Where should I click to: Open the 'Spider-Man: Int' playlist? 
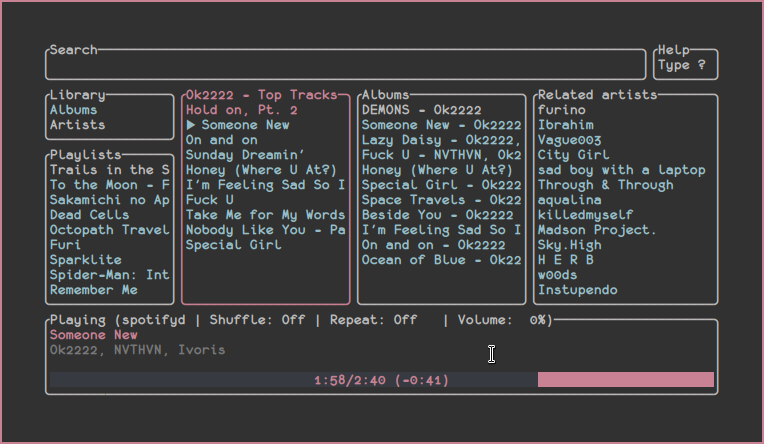(x=110, y=275)
